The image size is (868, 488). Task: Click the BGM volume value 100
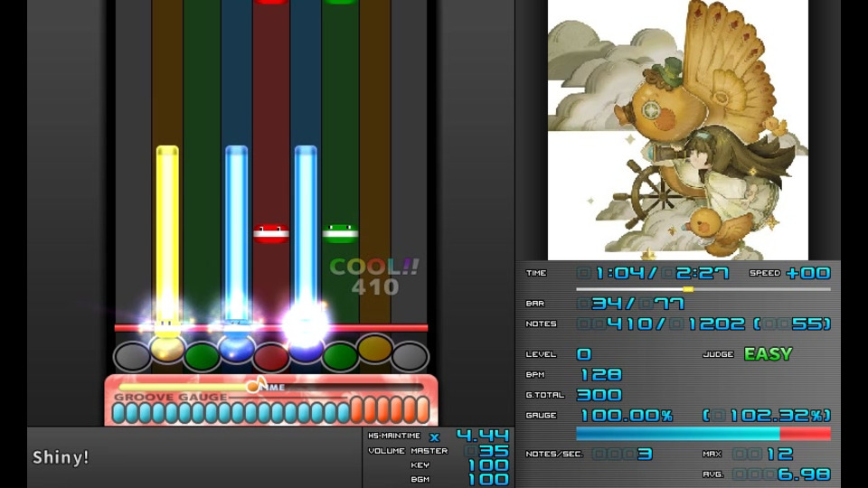point(488,479)
